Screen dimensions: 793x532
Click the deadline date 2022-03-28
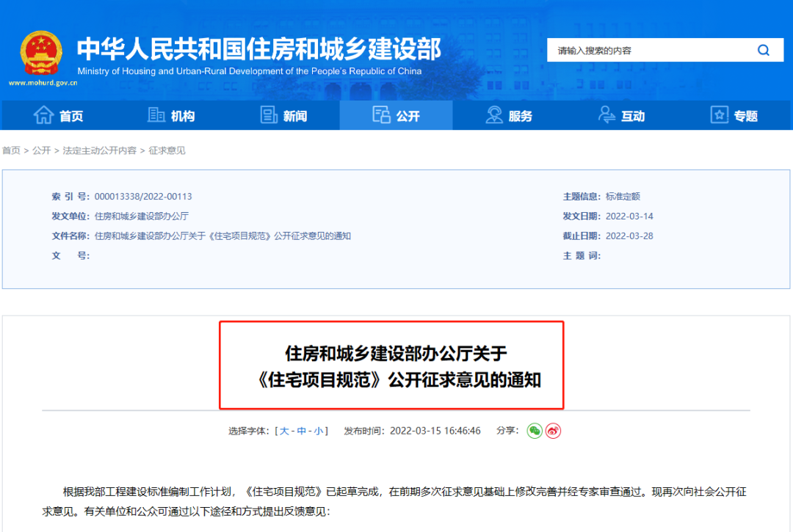(630, 236)
